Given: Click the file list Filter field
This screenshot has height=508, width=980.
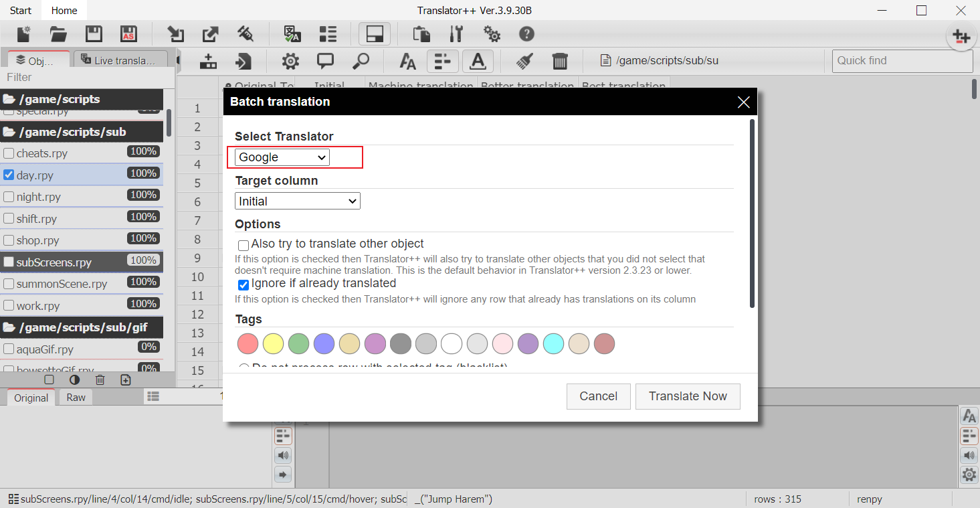Looking at the screenshot, I should click(x=87, y=78).
